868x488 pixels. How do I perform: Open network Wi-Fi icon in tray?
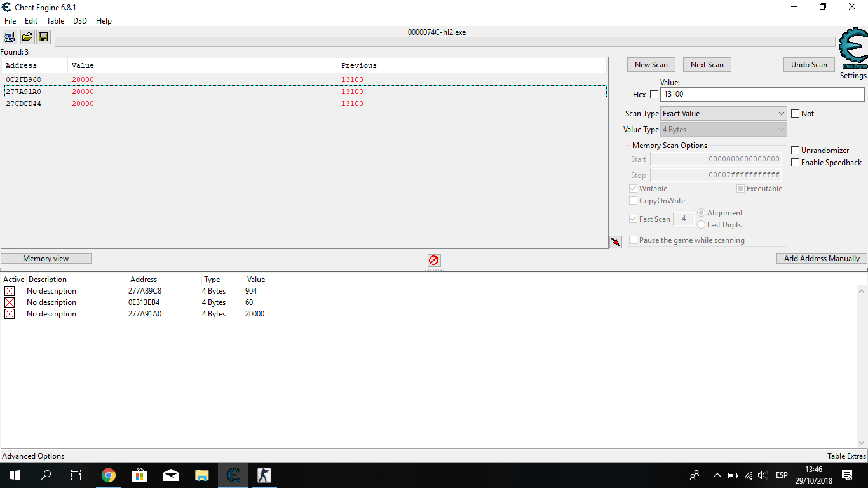pyautogui.click(x=749, y=475)
